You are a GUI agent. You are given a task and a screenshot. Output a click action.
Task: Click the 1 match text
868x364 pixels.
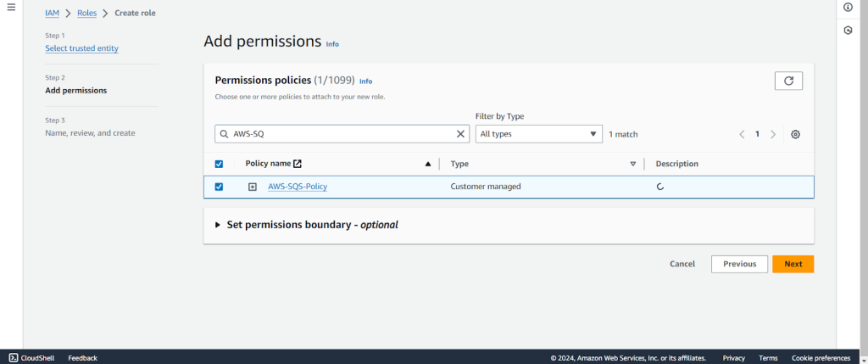pyautogui.click(x=623, y=134)
